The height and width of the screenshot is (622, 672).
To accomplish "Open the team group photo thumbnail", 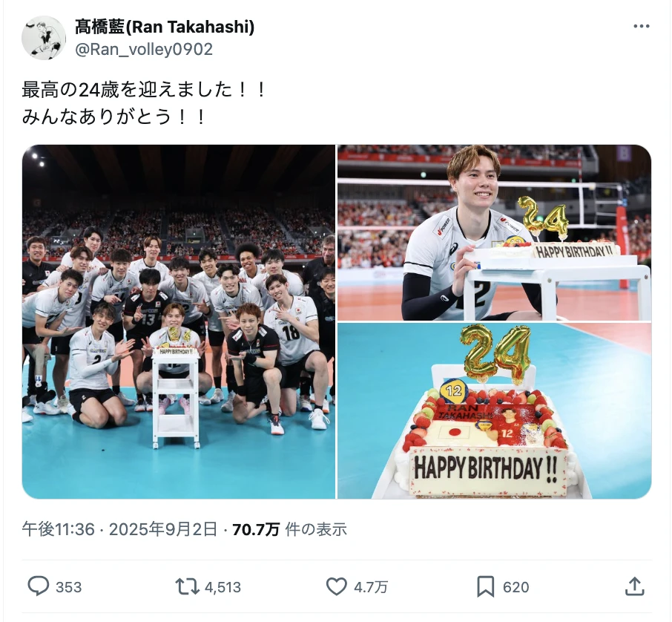I will coord(179,321).
